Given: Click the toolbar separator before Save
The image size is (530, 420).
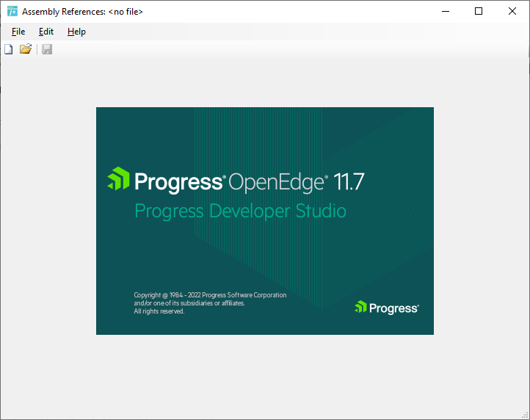Looking at the screenshot, I should pos(37,49).
